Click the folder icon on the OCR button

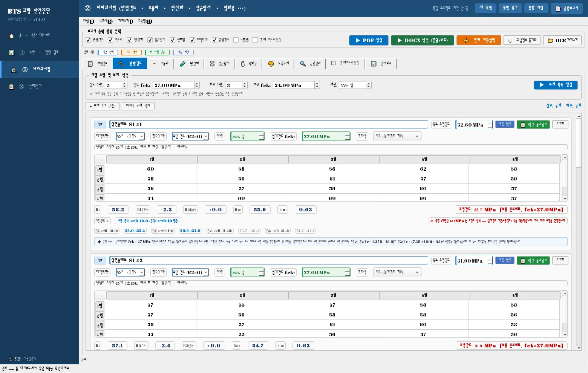550,40
